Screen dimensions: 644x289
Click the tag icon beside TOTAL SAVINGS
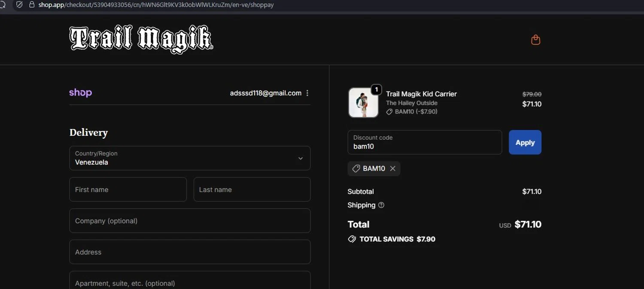tap(352, 239)
